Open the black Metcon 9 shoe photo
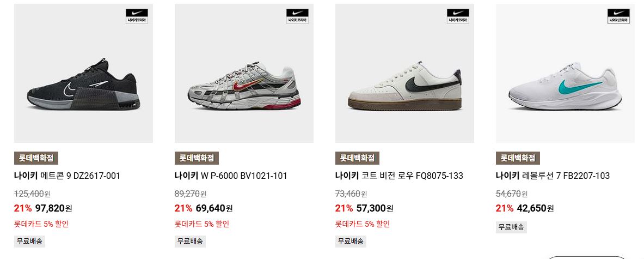Screen dimensions: 644x259 83,73
